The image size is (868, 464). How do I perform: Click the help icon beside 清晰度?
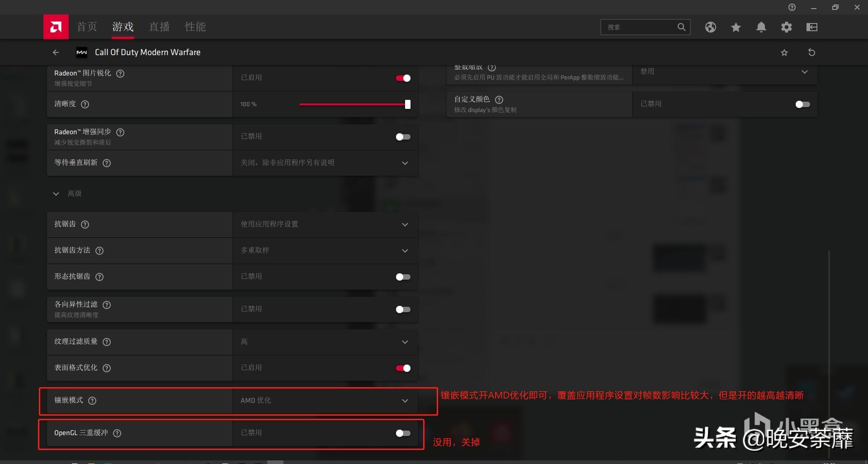(85, 104)
